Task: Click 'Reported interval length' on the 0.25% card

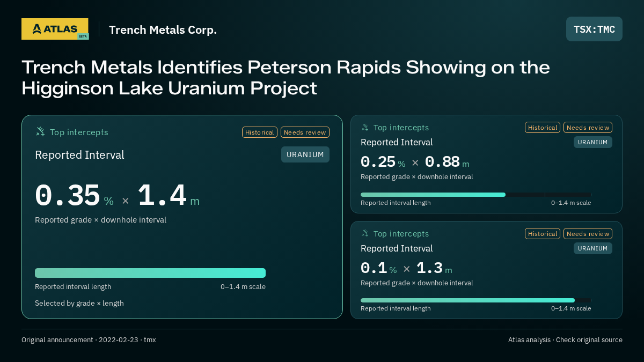Action: [x=396, y=203]
